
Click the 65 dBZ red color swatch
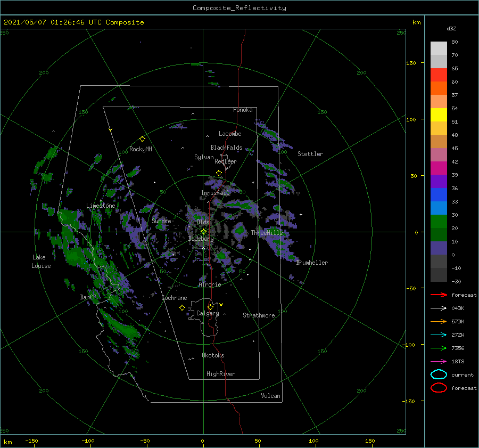pos(439,75)
